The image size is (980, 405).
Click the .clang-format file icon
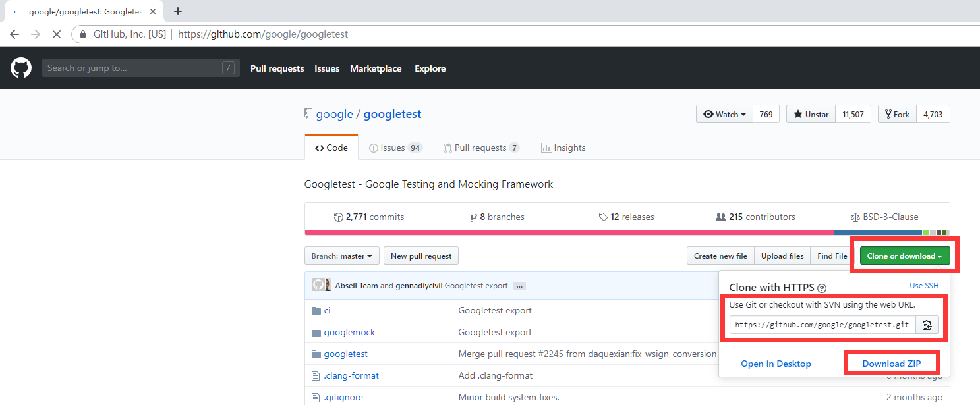[x=316, y=375]
